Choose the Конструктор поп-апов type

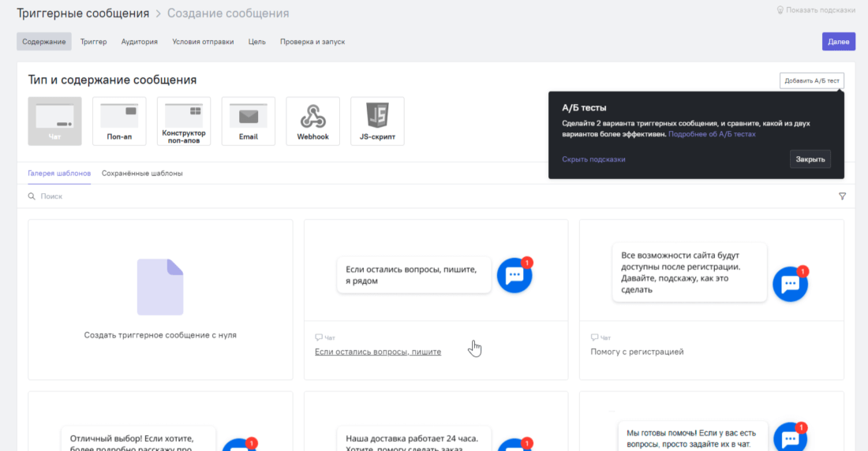[x=184, y=121]
